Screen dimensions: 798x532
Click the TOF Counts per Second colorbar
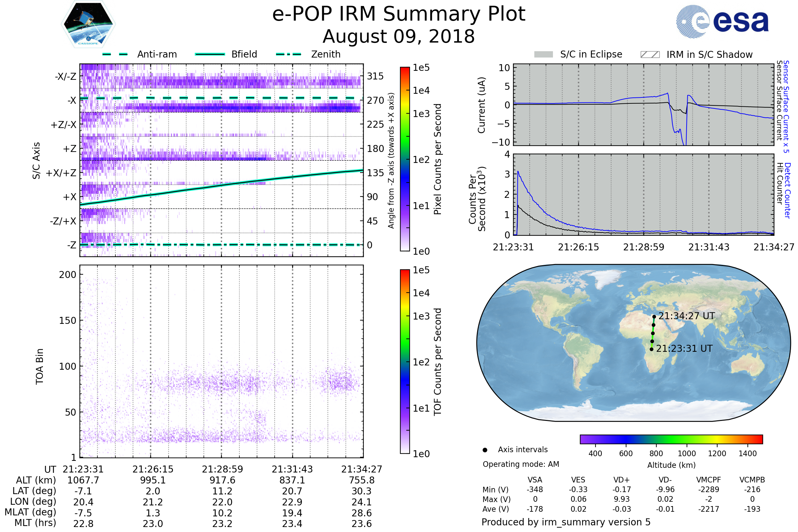coord(405,362)
